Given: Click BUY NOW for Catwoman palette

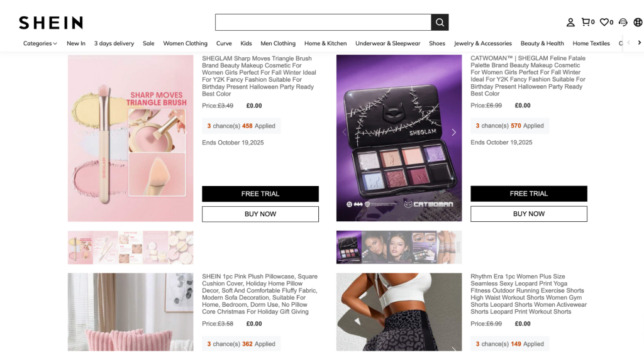Looking at the screenshot, I should pos(528,214).
